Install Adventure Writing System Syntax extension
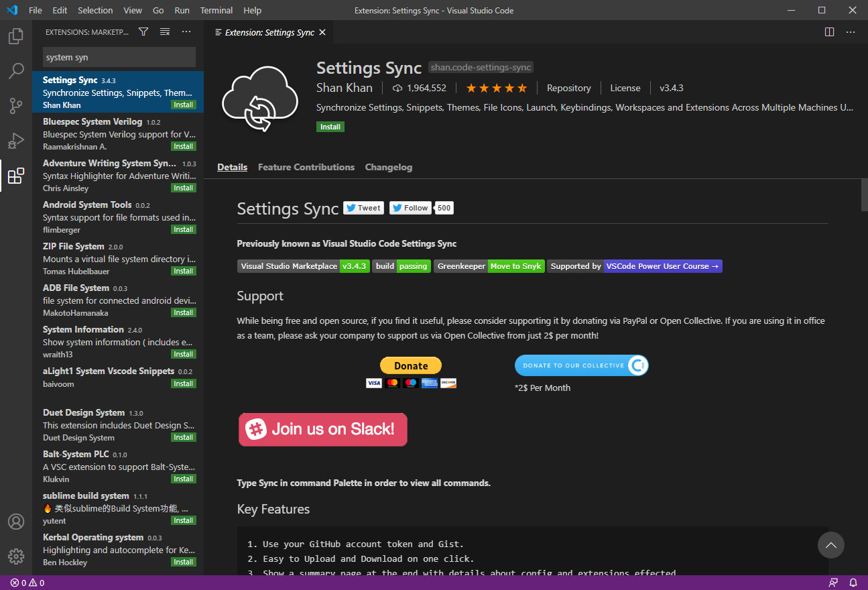Screen dimensions: 868x590 tap(184, 188)
